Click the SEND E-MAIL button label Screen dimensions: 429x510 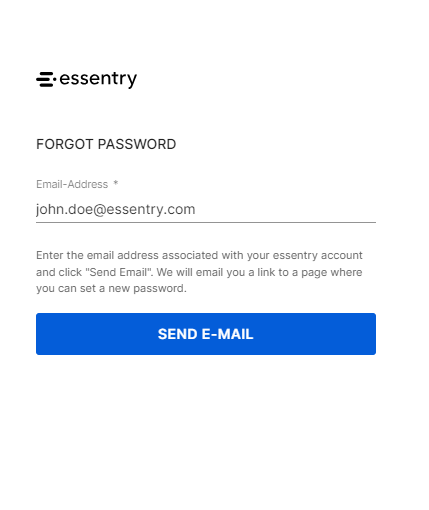pos(206,334)
